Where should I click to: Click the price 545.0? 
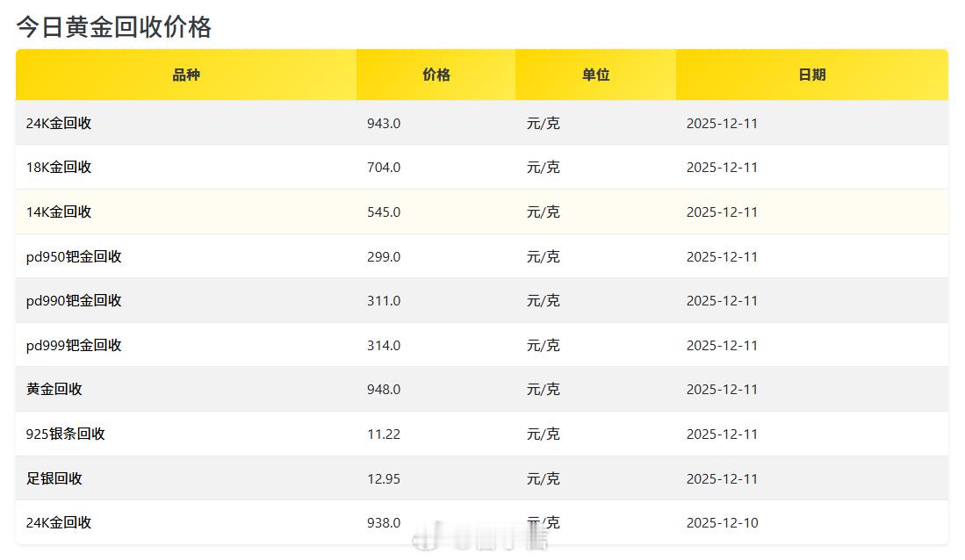384,212
